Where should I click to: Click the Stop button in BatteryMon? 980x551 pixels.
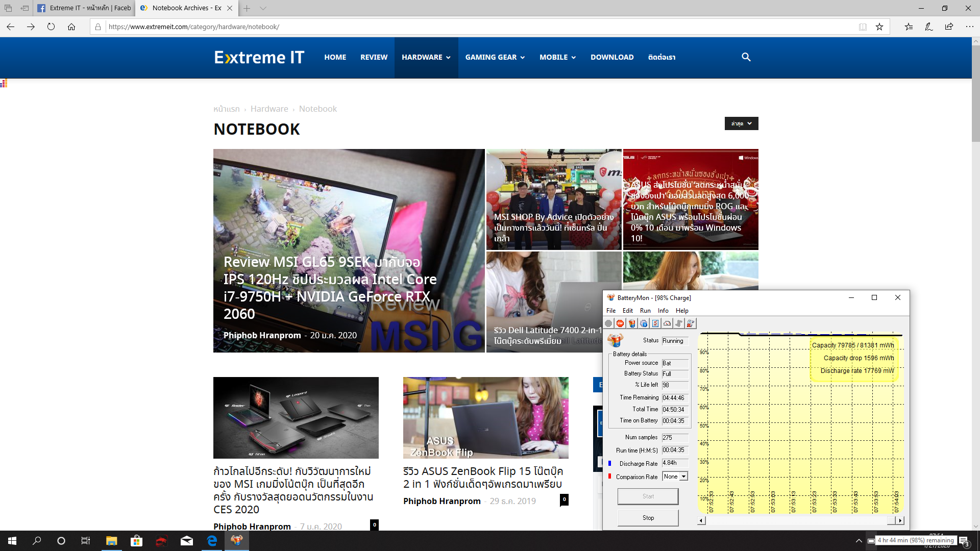648,518
